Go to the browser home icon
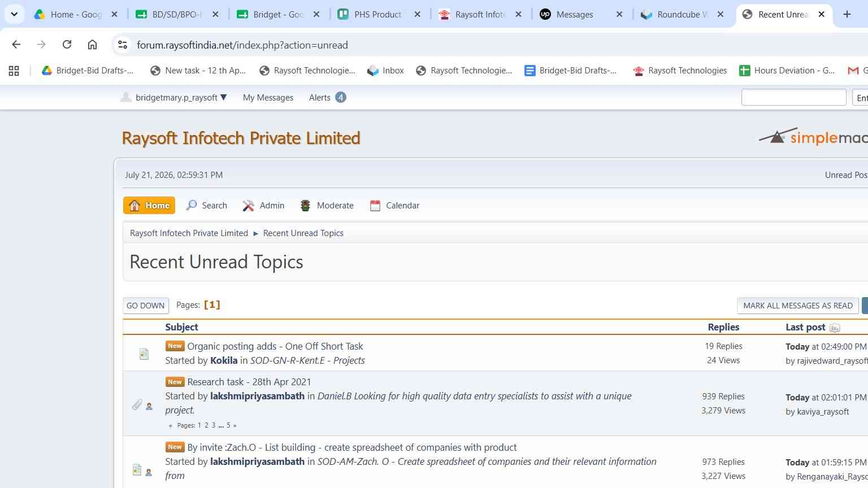Viewport: 868px width, 488px height. (x=92, y=45)
